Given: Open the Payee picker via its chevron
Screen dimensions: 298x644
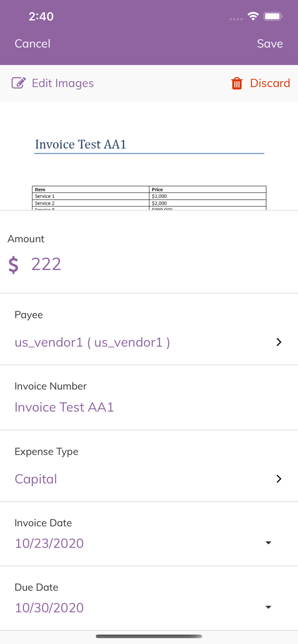Looking at the screenshot, I should 279,342.
